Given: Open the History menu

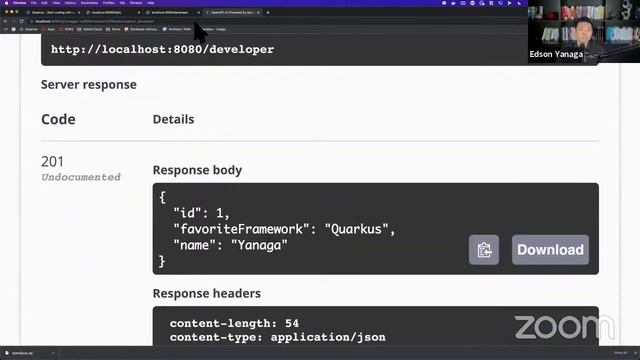Looking at the screenshot, I should 70,3.
